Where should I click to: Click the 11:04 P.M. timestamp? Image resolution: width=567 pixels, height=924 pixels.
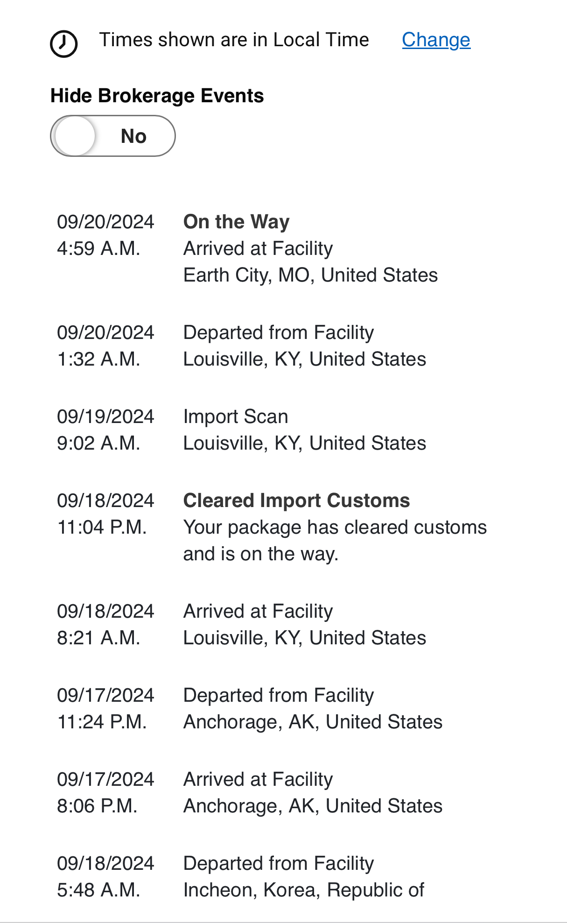[102, 527]
